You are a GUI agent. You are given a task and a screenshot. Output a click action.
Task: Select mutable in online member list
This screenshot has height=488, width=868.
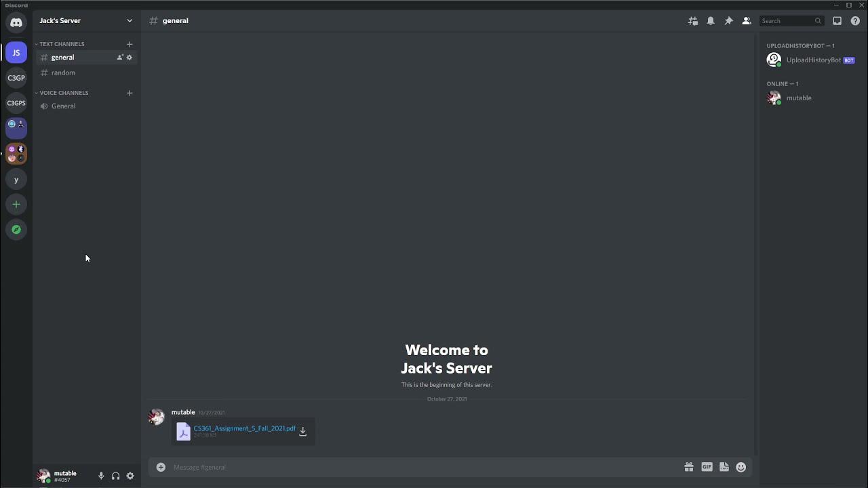(811, 98)
